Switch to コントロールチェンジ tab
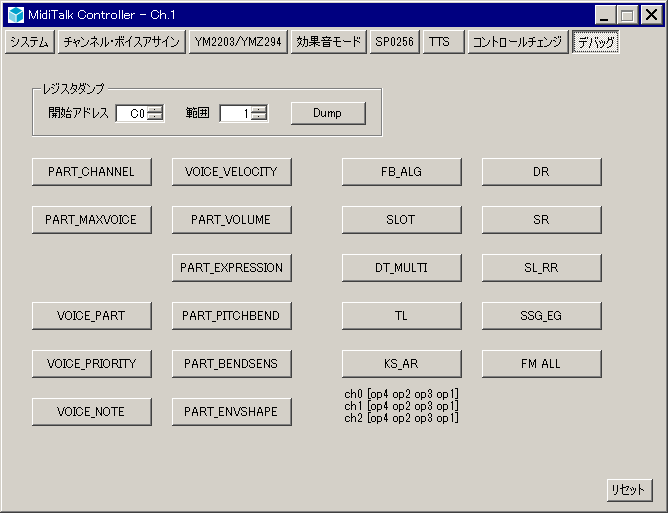Image resolution: width=668 pixels, height=513 pixels. [x=518, y=42]
